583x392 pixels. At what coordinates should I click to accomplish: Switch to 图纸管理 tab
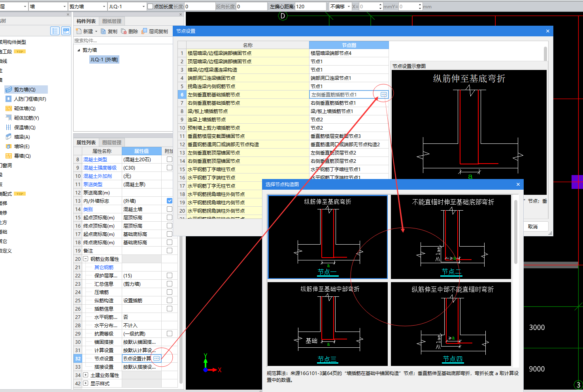tap(112, 21)
